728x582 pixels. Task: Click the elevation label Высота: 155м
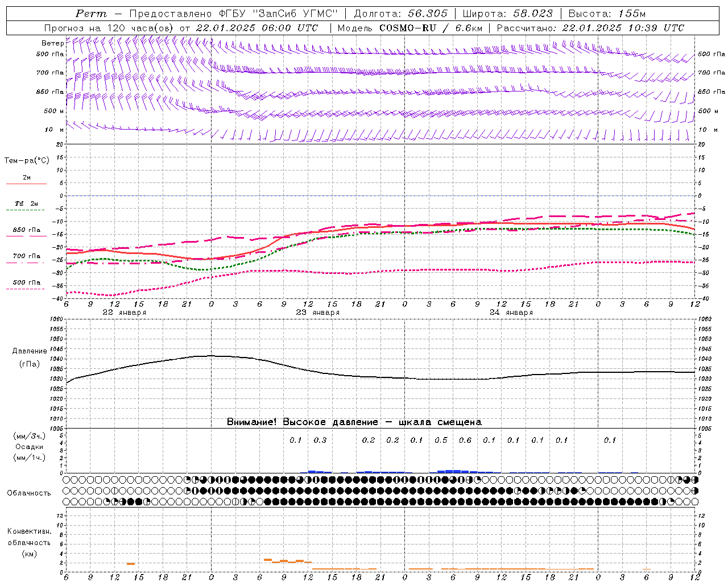[x=607, y=14]
